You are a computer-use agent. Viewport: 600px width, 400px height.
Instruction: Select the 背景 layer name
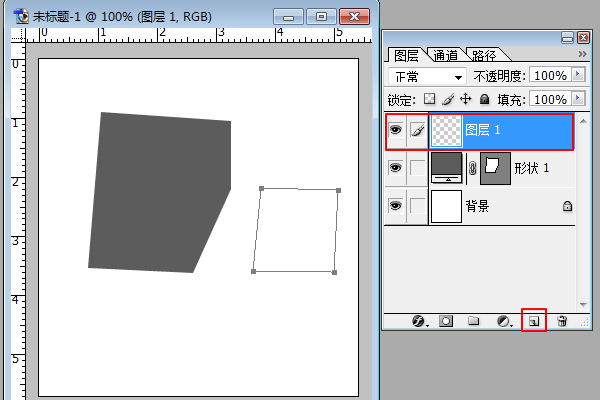477,206
